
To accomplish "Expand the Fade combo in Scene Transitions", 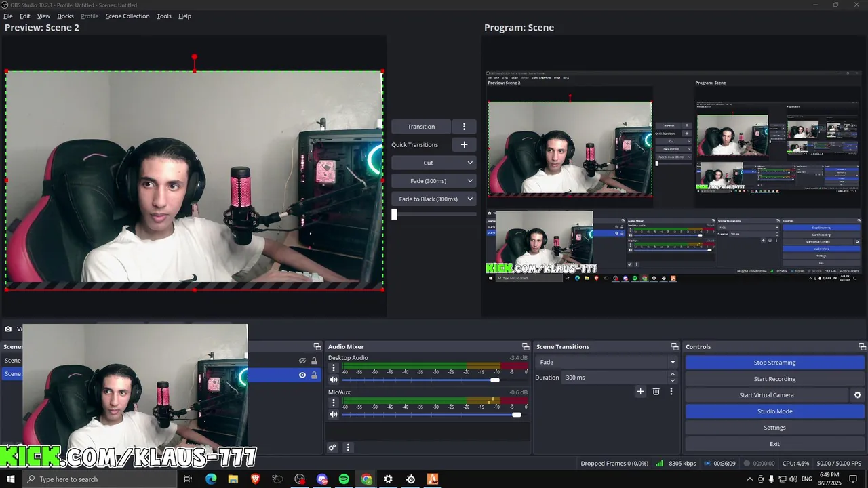I will point(607,362).
